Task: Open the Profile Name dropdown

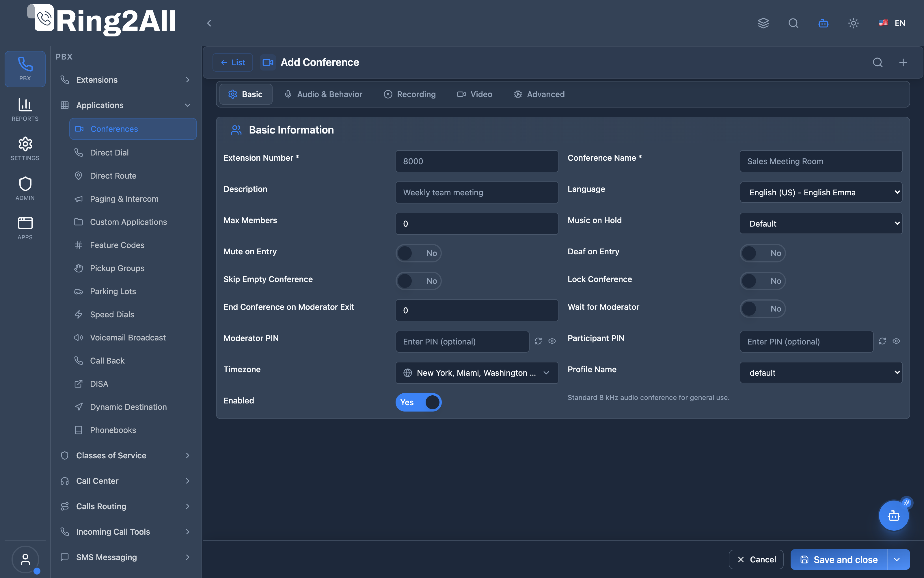Action: click(821, 373)
